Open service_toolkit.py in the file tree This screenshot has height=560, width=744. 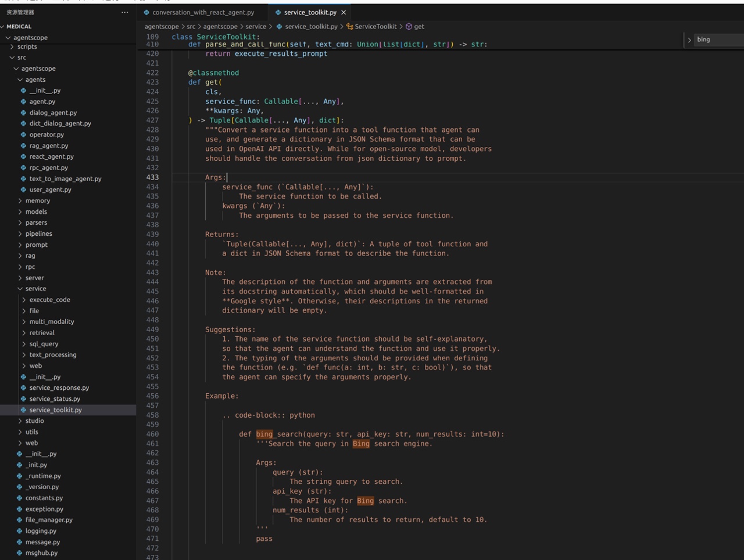pyautogui.click(x=68, y=410)
